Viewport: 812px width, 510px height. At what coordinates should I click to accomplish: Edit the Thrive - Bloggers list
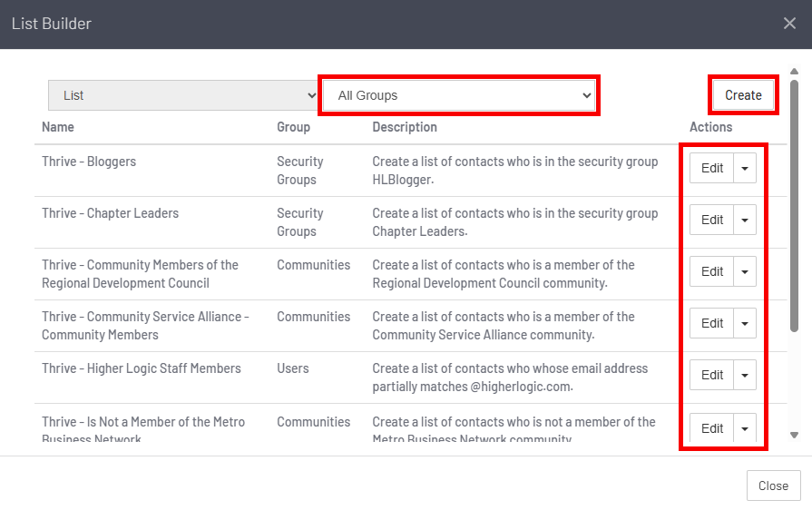point(712,168)
